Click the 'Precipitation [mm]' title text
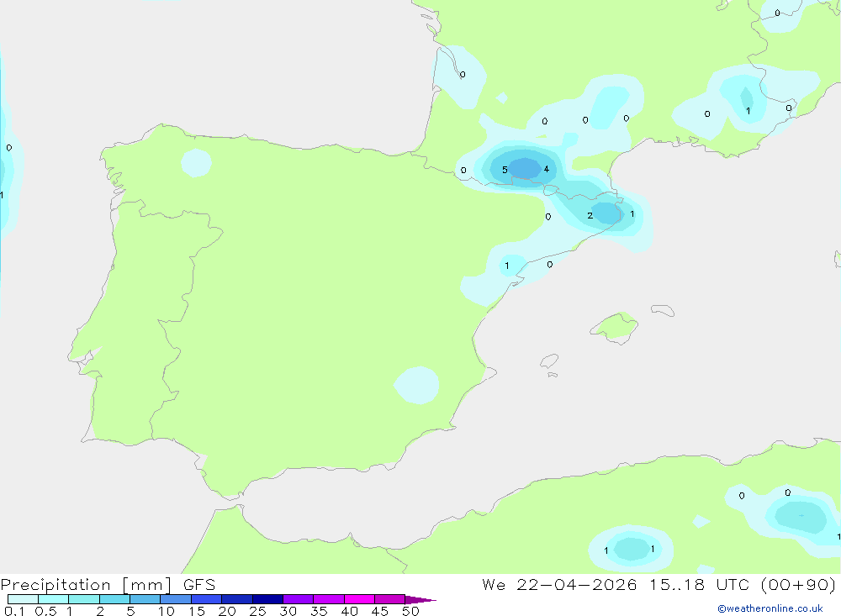 pyautogui.click(x=87, y=585)
